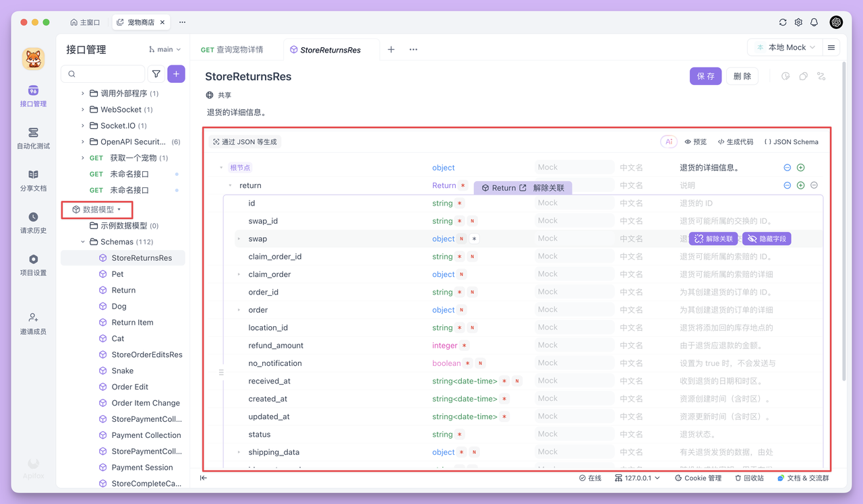Click the blue icon on the return row

pyautogui.click(x=787, y=185)
